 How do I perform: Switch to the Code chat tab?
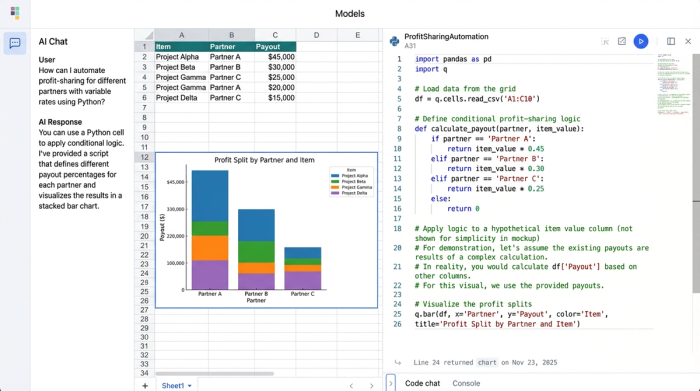tap(422, 383)
